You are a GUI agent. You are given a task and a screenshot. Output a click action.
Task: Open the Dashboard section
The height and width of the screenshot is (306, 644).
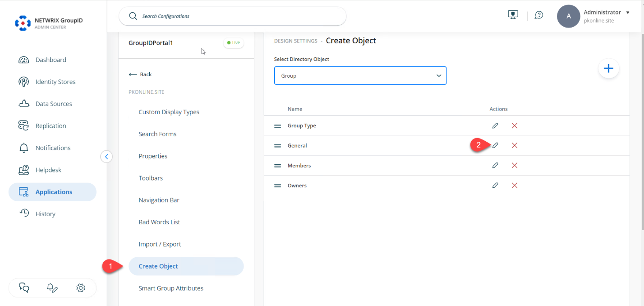[50, 59]
